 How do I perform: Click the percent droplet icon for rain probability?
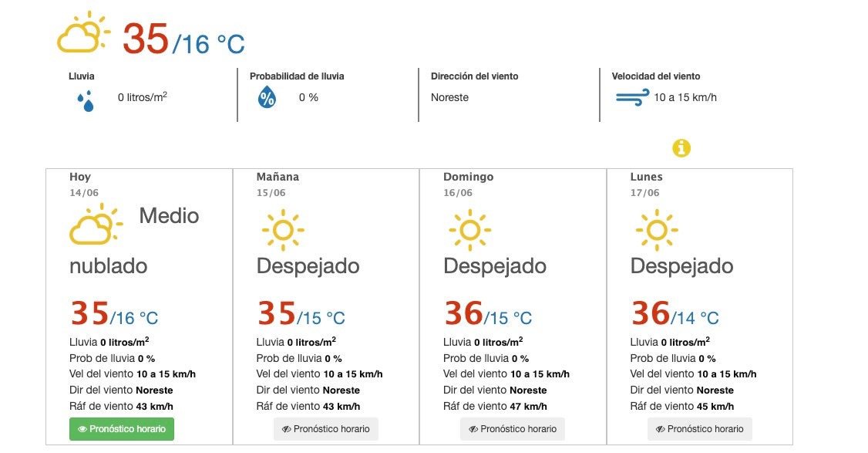(x=267, y=97)
